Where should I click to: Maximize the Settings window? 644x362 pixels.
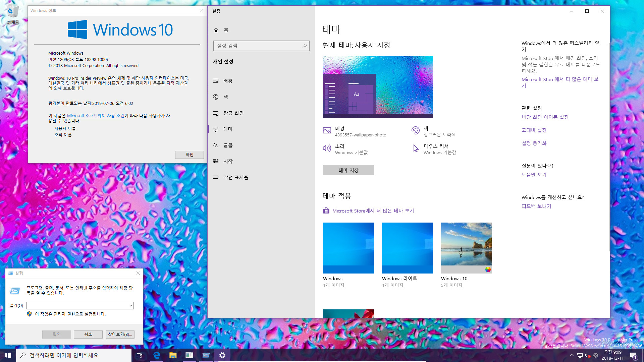587,11
